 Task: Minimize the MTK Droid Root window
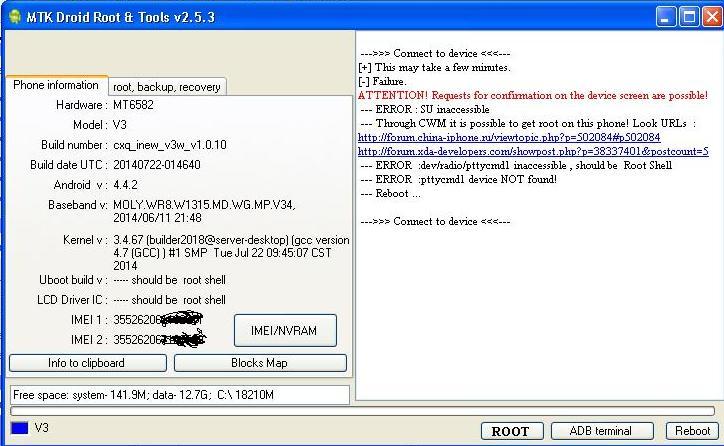coord(666,17)
